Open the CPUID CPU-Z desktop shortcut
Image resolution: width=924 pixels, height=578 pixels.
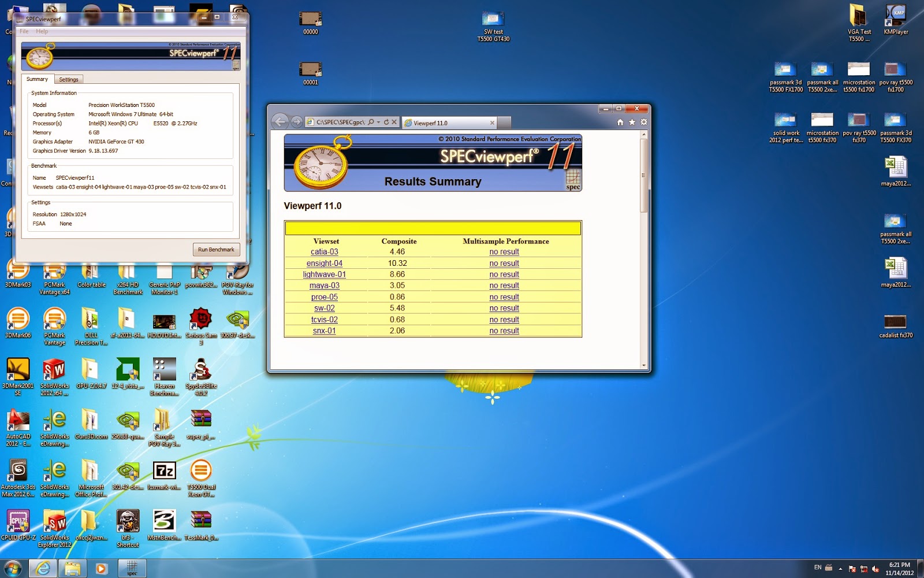coord(18,525)
